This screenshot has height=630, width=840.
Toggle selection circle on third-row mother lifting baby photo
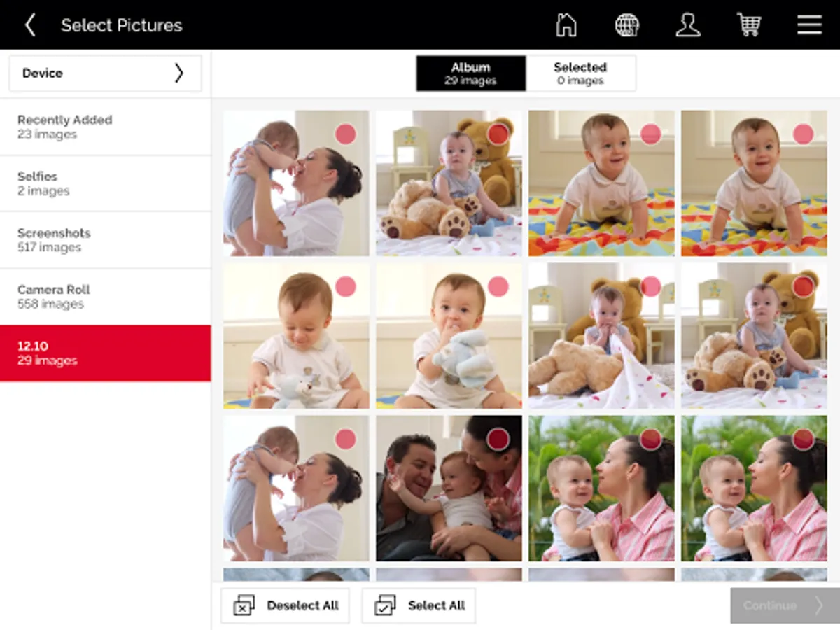pos(346,440)
